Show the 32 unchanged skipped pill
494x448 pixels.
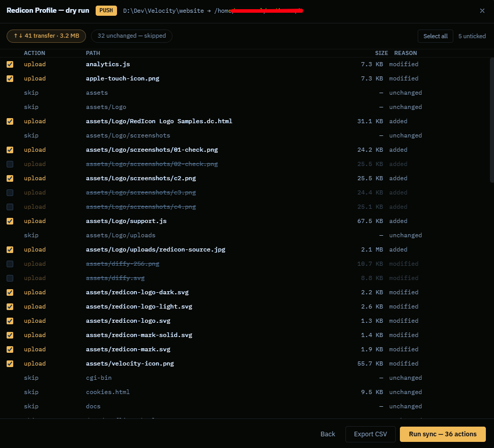tap(131, 36)
